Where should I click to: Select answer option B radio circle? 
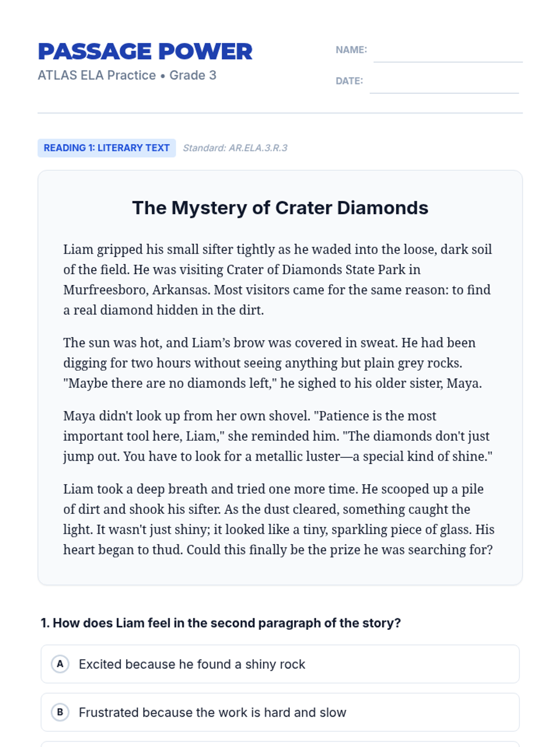[60, 712]
